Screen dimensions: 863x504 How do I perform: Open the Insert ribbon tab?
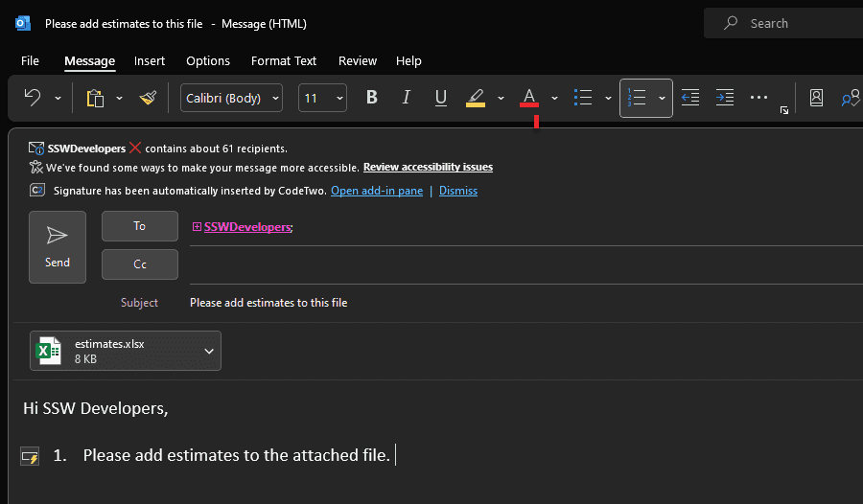(x=150, y=60)
